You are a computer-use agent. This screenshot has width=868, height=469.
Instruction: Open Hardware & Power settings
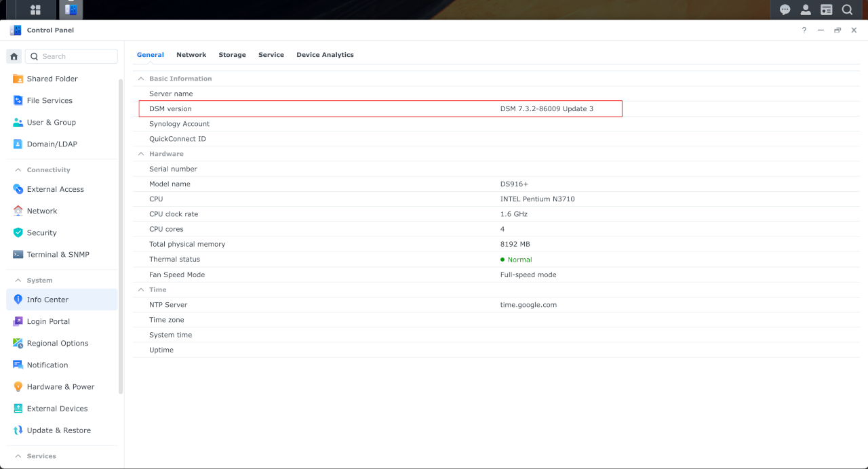click(62, 386)
